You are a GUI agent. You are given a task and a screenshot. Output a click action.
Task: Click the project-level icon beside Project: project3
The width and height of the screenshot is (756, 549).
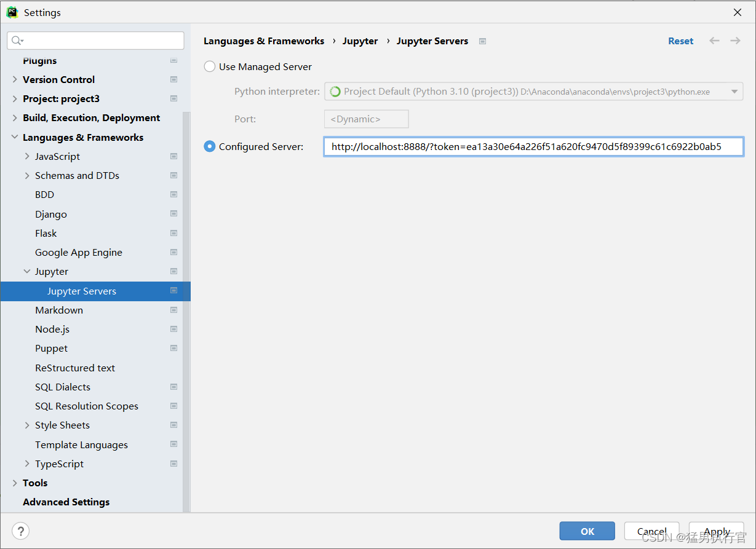pyautogui.click(x=173, y=98)
